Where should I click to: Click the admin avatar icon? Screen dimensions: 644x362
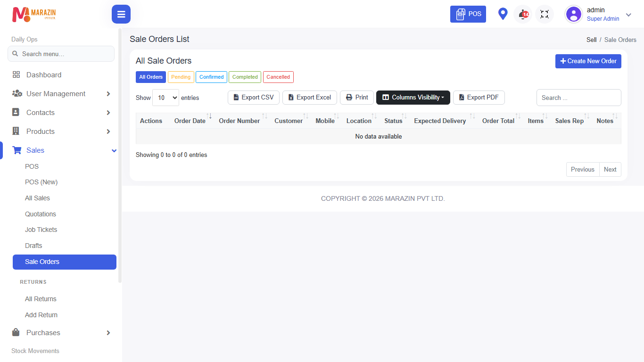point(574,14)
